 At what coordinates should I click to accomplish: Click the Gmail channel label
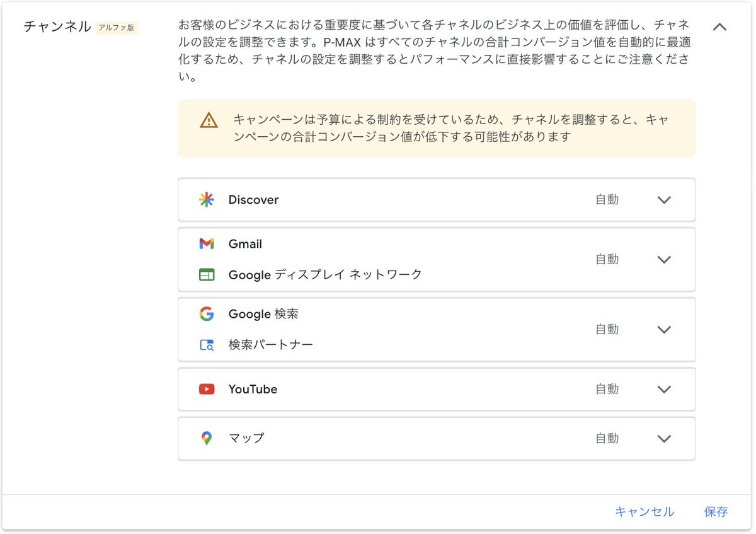[x=245, y=244]
